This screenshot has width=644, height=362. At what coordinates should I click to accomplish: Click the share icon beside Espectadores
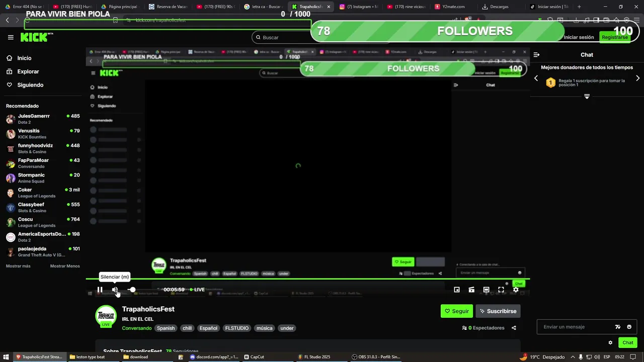click(514, 328)
